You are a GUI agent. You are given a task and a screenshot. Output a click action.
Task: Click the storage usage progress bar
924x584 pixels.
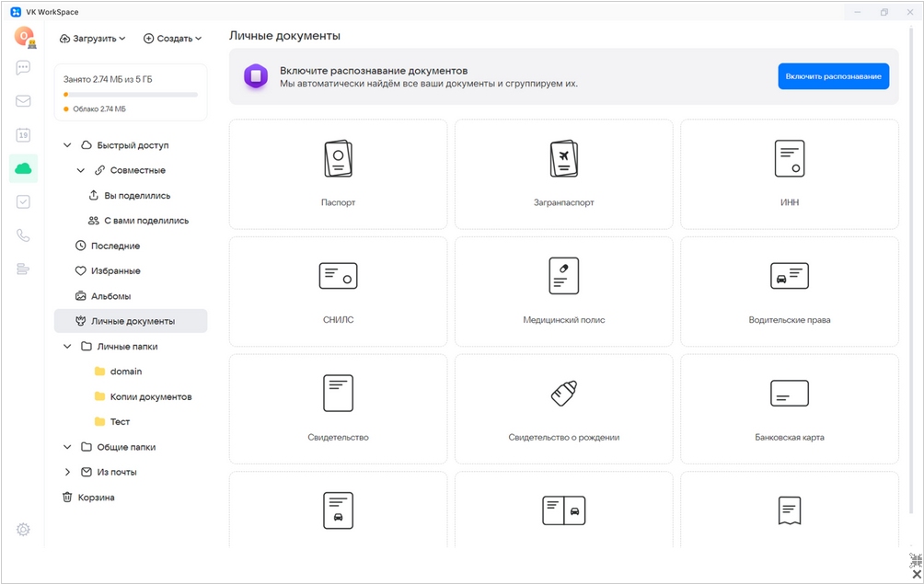pyautogui.click(x=131, y=95)
